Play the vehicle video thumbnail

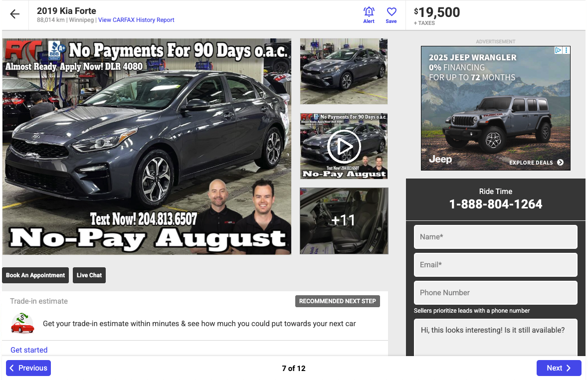tap(344, 146)
